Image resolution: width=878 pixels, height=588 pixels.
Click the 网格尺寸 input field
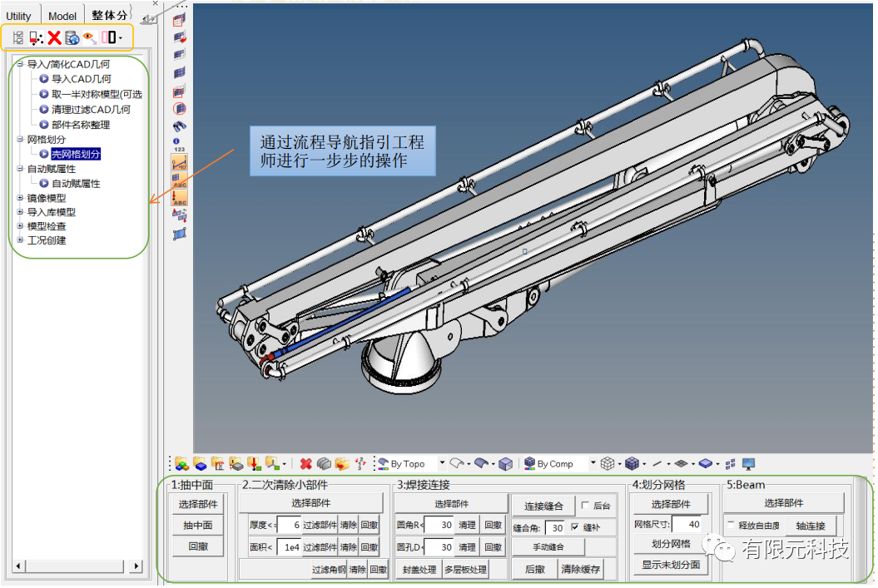[x=686, y=524]
